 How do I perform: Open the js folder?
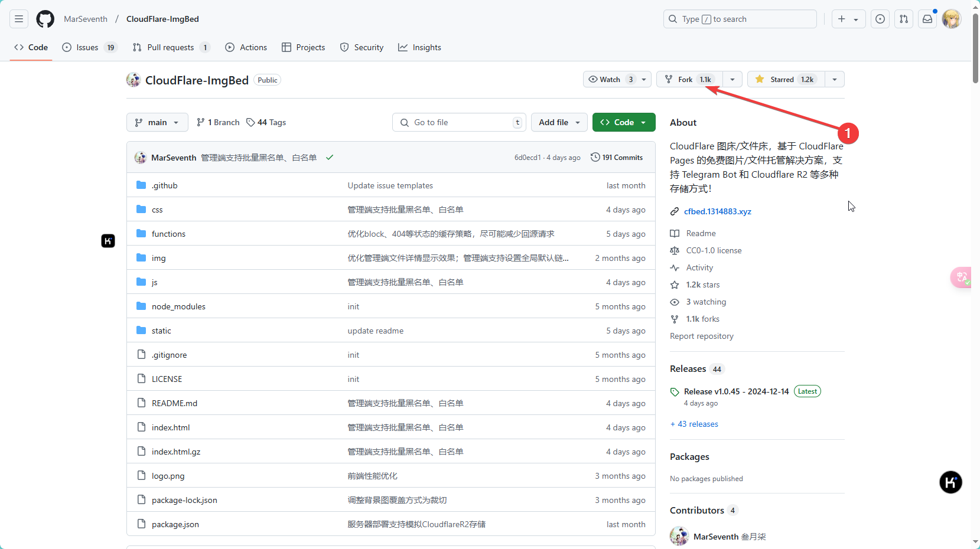[155, 282]
